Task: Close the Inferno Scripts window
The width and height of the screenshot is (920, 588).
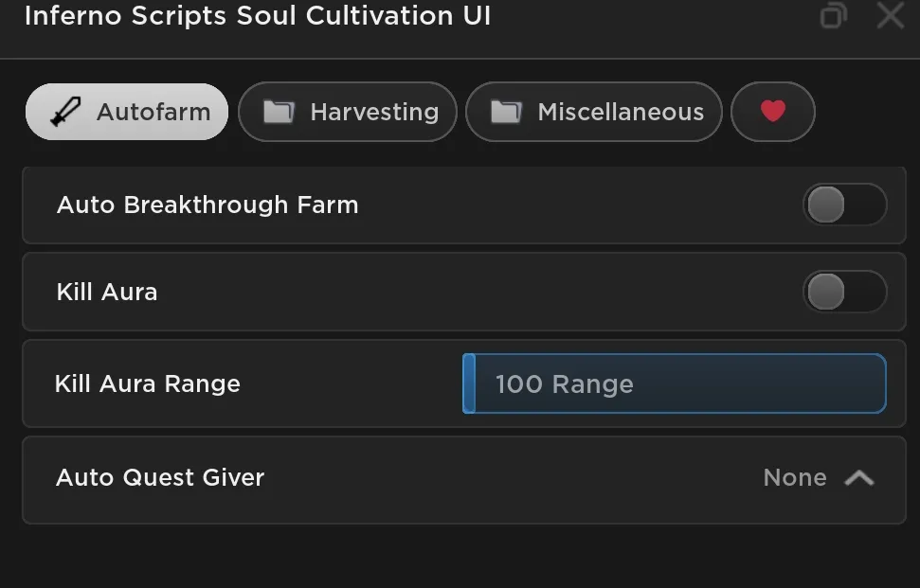Action: [x=890, y=15]
